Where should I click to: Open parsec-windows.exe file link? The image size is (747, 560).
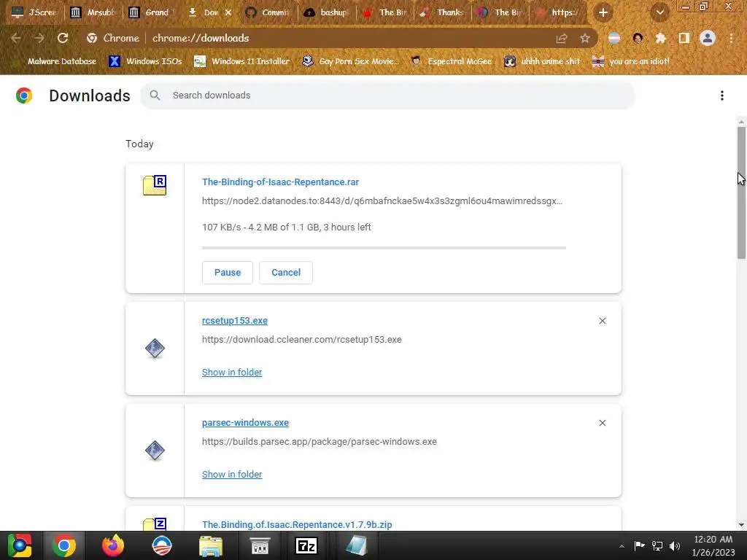(x=245, y=423)
